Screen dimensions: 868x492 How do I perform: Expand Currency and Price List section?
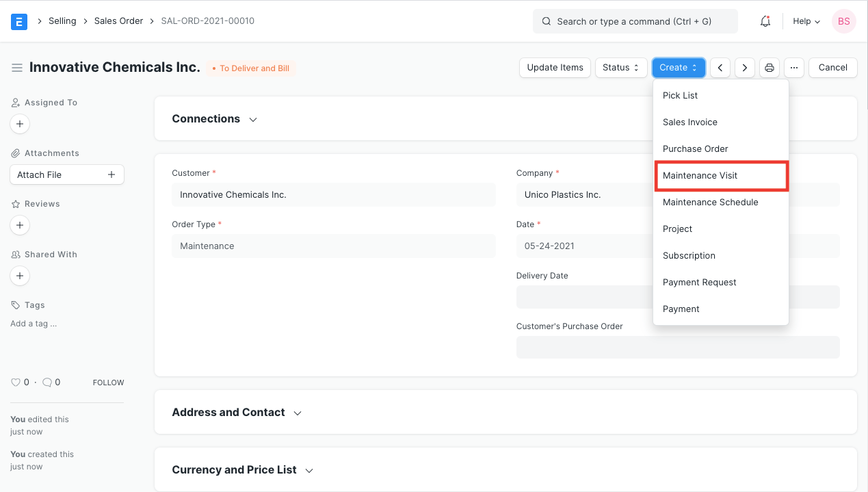click(x=243, y=470)
